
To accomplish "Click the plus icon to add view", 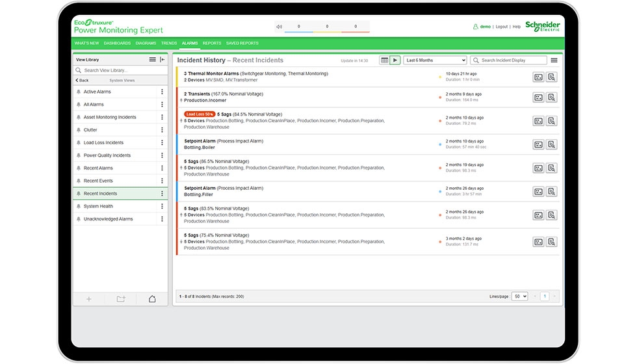I will (x=89, y=299).
